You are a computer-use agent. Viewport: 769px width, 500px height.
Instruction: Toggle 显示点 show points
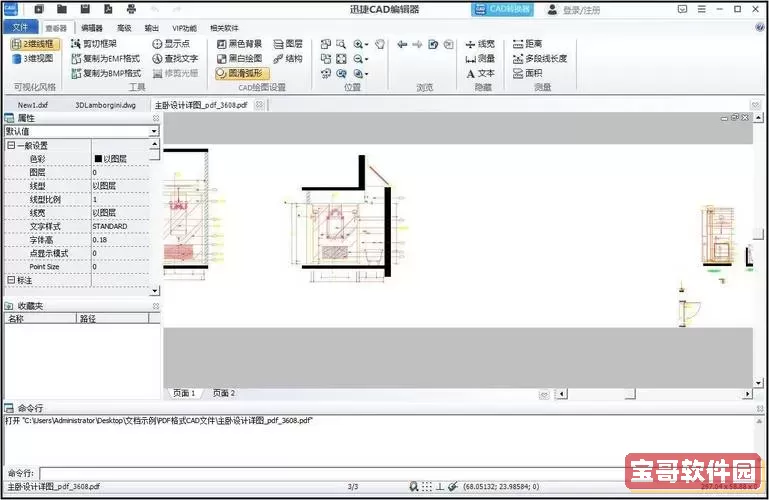tap(171, 44)
